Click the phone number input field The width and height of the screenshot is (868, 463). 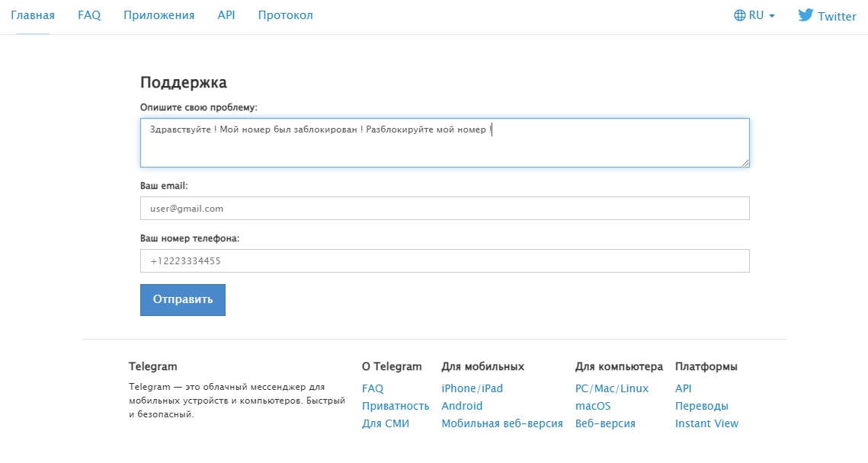pos(444,260)
